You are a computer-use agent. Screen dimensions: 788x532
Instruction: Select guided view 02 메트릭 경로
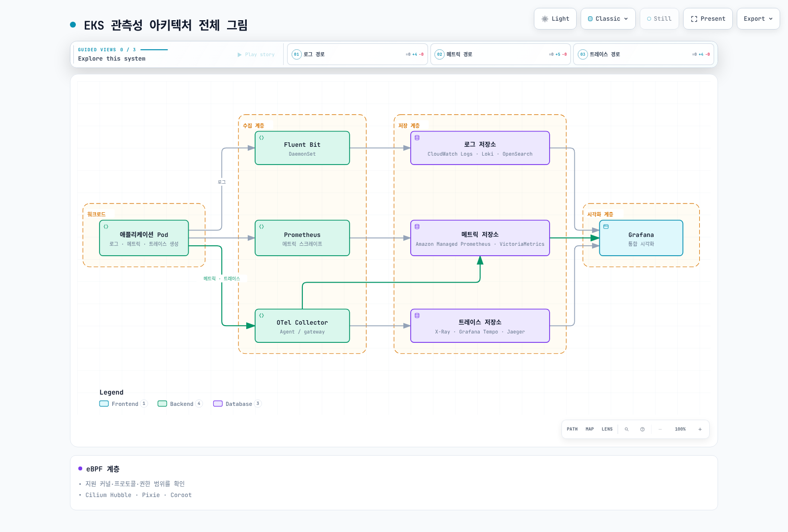pos(500,54)
